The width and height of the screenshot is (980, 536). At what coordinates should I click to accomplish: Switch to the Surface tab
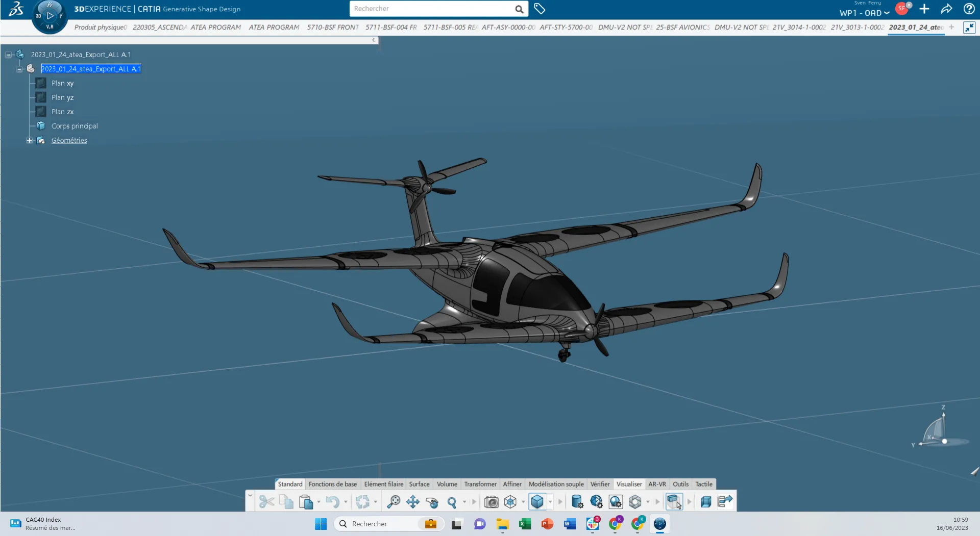pos(419,484)
